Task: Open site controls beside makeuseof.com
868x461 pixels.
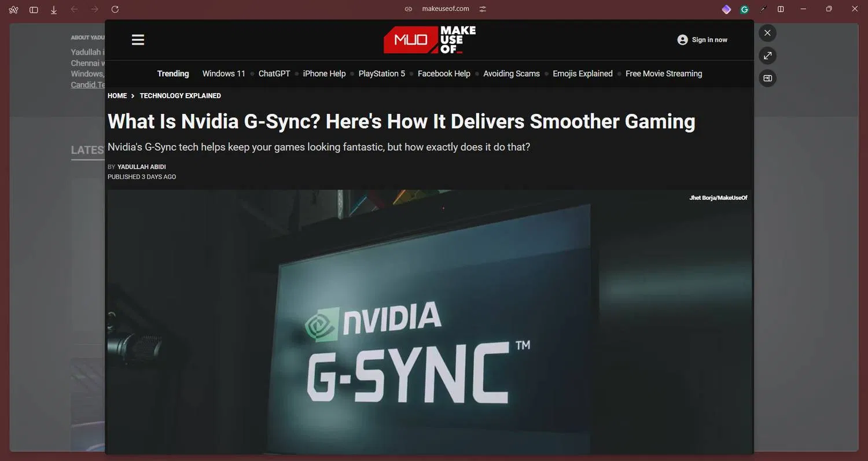Action: pyautogui.click(x=483, y=9)
